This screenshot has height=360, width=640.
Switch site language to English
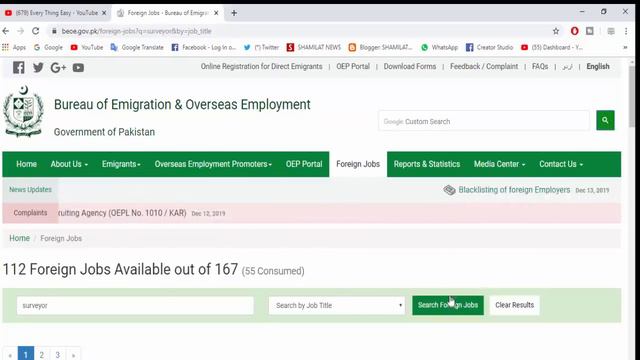tap(598, 67)
